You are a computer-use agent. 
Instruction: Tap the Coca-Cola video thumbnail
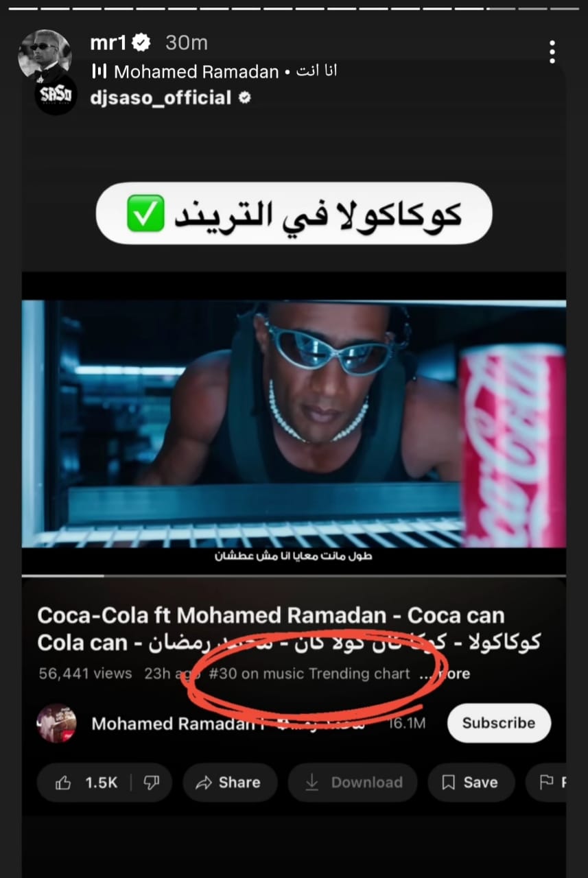pyautogui.click(x=294, y=423)
